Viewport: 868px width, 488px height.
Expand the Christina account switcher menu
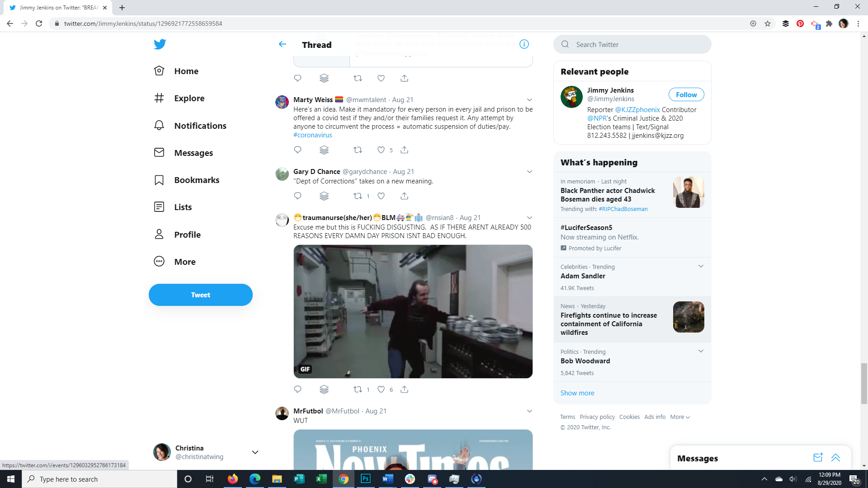click(x=255, y=452)
